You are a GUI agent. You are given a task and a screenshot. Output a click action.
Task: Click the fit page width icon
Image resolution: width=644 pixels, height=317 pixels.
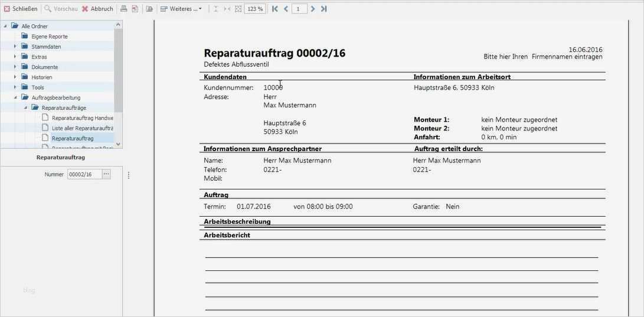pyautogui.click(x=227, y=9)
